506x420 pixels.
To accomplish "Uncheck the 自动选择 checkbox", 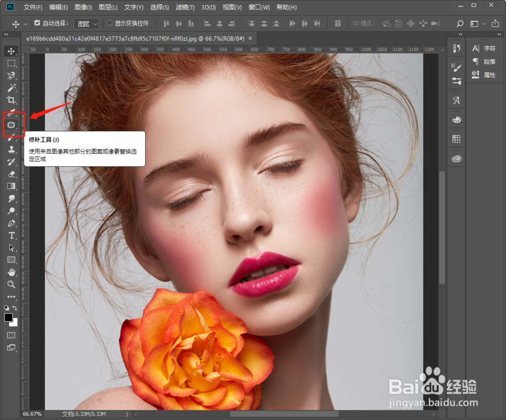I will tap(37, 23).
